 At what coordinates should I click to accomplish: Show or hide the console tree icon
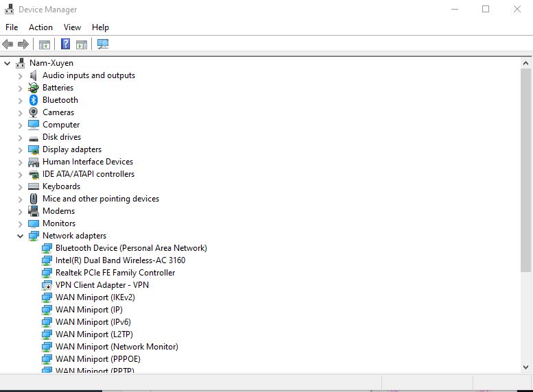click(x=44, y=44)
